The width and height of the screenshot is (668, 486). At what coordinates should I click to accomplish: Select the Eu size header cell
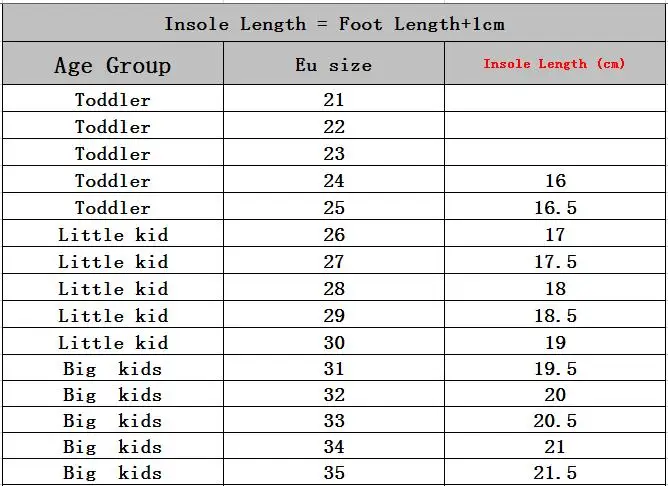coord(334,63)
